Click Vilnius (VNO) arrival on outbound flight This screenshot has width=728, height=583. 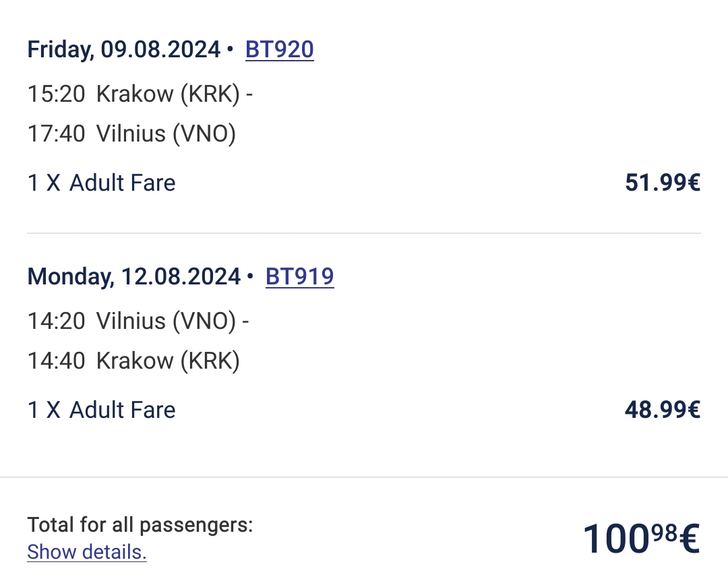pyautogui.click(x=166, y=133)
